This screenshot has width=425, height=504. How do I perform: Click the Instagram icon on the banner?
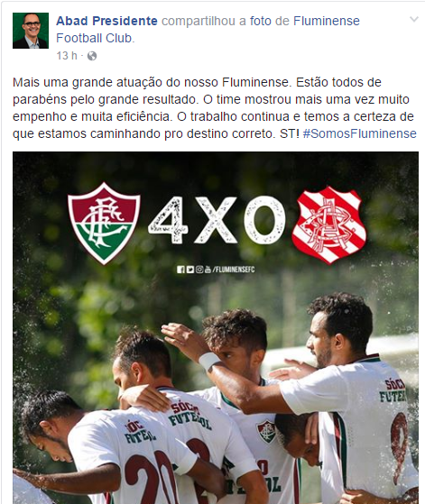click(199, 270)
